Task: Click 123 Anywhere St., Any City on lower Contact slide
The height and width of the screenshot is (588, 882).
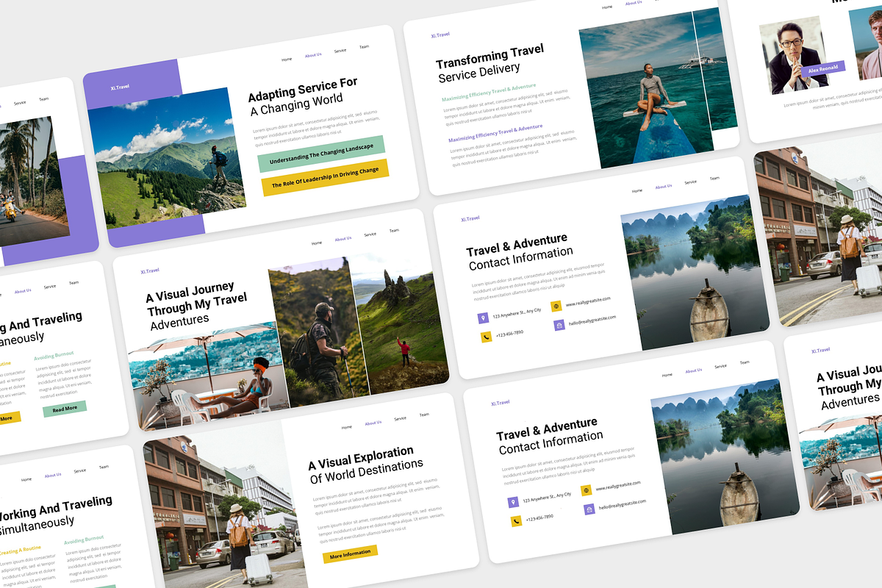Action: (x=547, y=498)
